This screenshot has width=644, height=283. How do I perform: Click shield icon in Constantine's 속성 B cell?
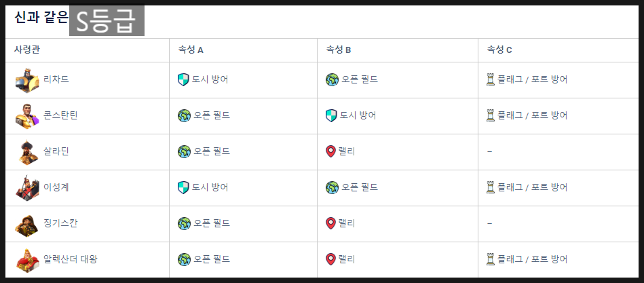pyautogui.click(x=331, y=116)
